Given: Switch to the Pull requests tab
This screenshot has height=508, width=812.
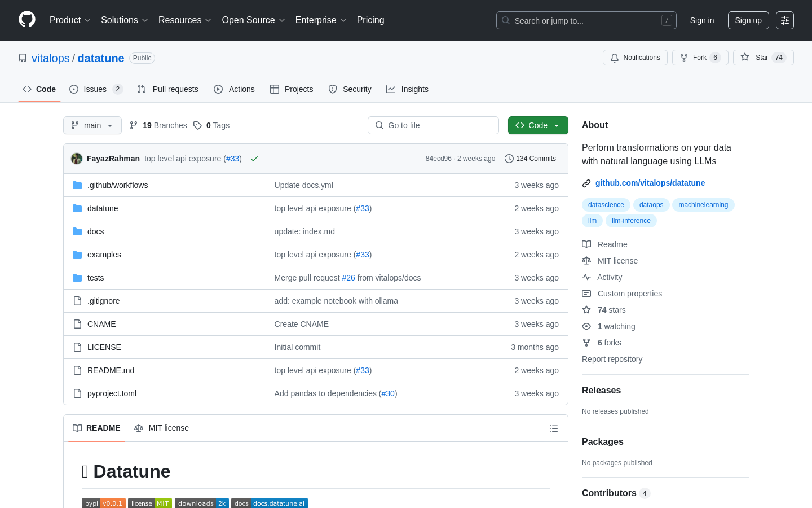Looking at the screenshot, I should click(x=168, y=89).
